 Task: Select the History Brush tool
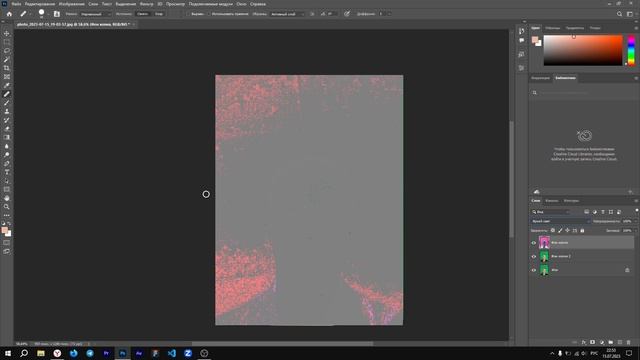pos(7,120)
